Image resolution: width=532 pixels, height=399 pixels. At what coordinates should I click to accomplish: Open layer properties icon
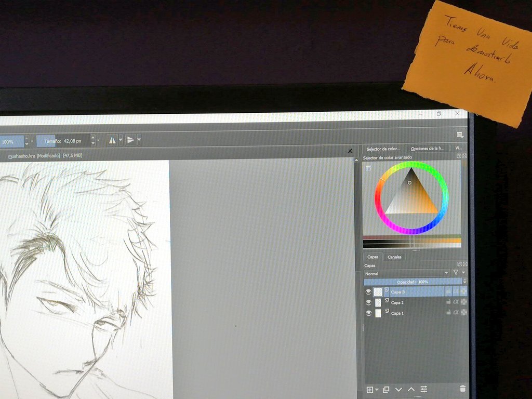(x=424, y=389)
